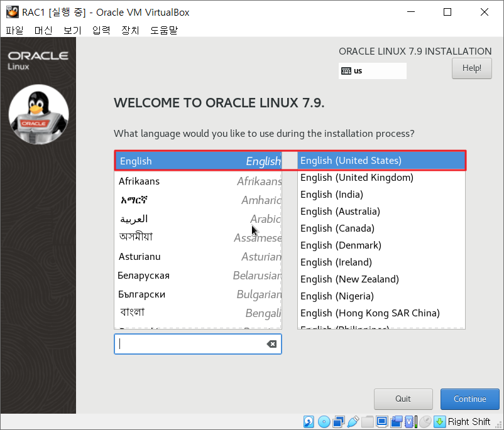Image resolution: width=504 pixels, height=430 pixels.
Task: Close the RAC1 VirtualBox window
Action: click(485, 12)
